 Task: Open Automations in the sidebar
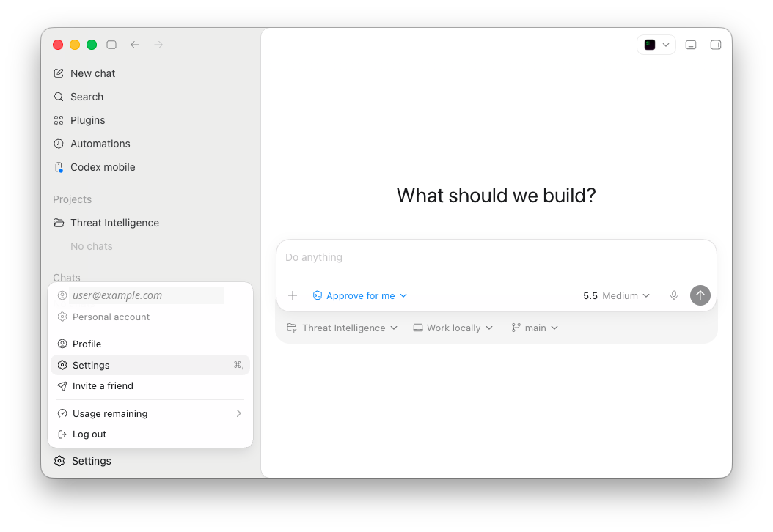point(92,144)
